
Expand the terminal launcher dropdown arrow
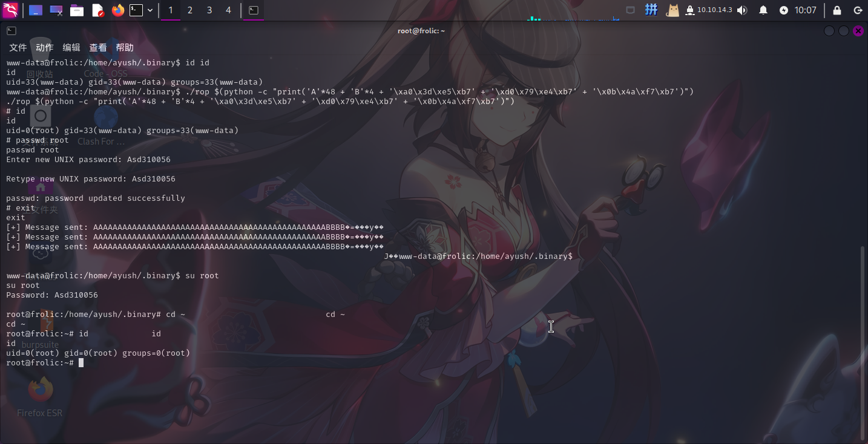point(150,10)
